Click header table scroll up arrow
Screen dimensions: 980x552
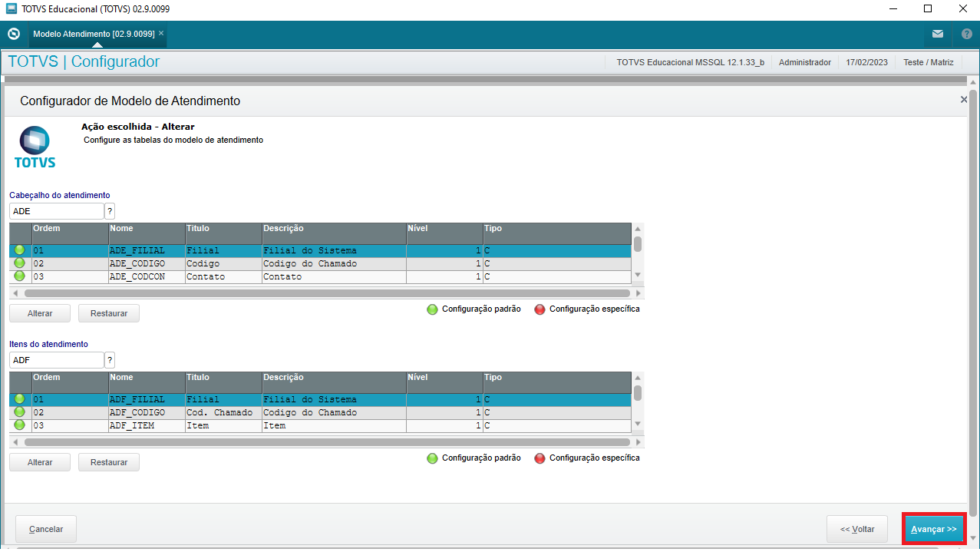[638, 229]
